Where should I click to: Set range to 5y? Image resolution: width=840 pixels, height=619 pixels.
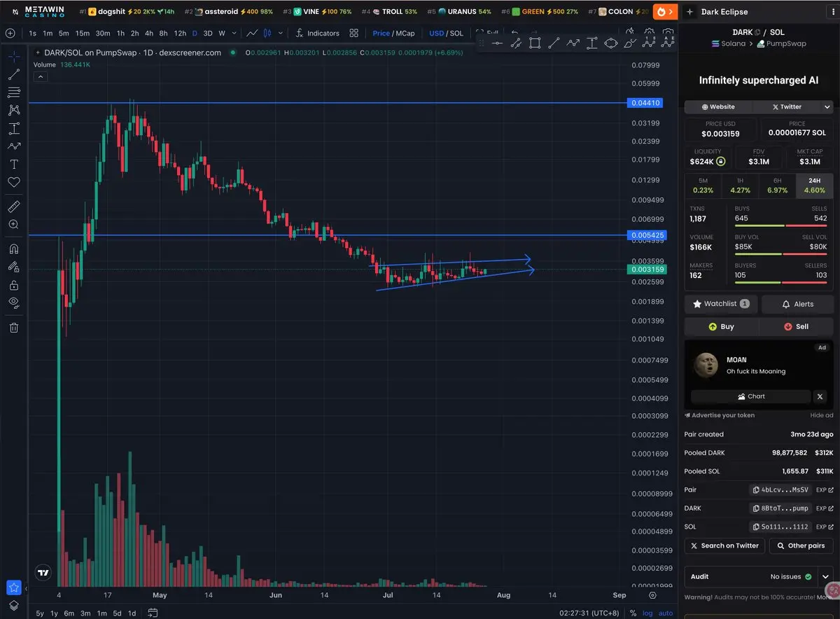coord(40,613)
